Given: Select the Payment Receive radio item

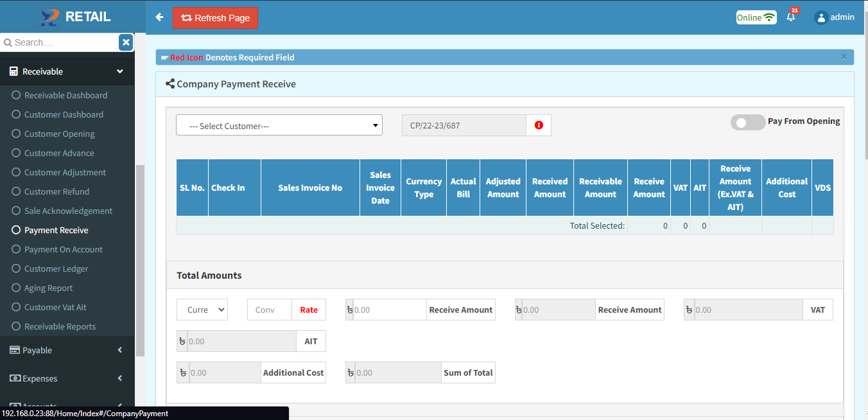Looking at the screenshot, I should click(x=16, y=230).
